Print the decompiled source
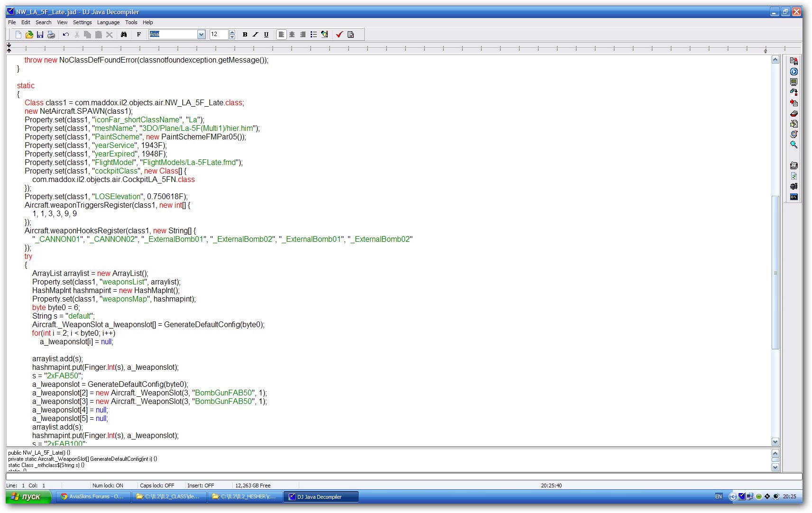812x513 pixels. pyautogui.click(x=51, y=34)
